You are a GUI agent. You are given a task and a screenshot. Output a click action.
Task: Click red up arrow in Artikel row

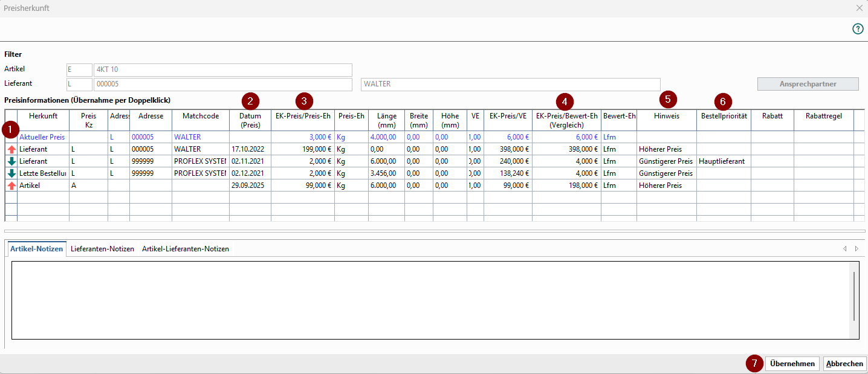[11, 185]
